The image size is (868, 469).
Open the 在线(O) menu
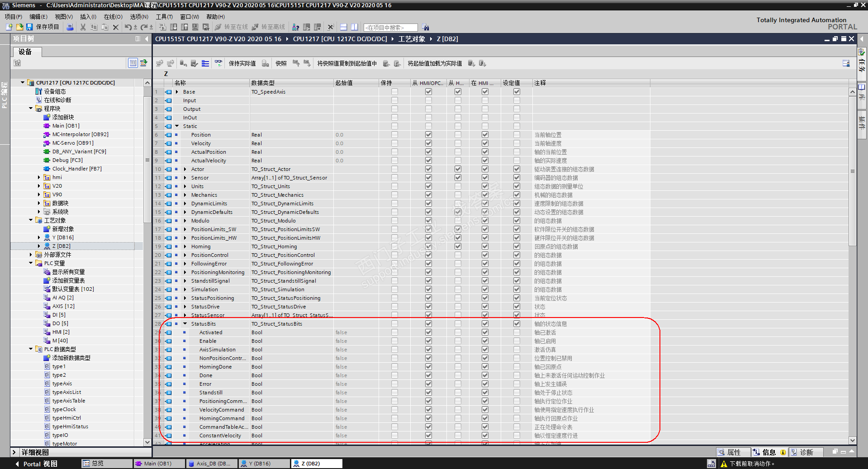[x=114, y=17]
